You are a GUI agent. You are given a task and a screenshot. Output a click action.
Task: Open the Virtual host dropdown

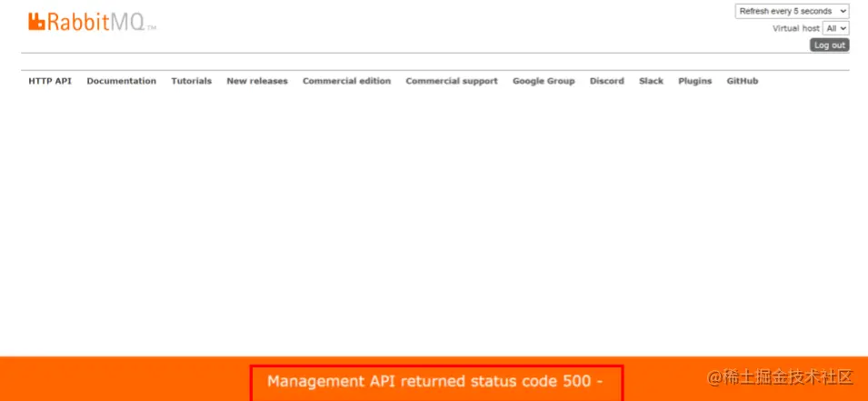(835, 28)
